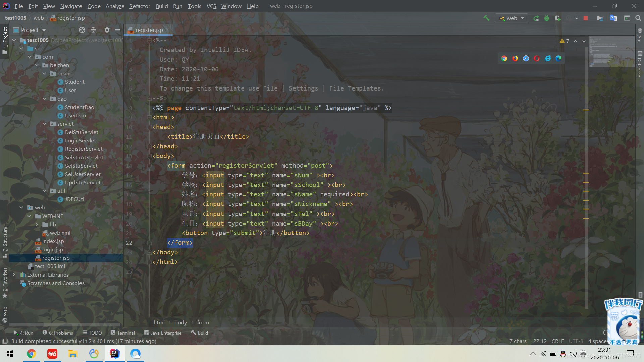Image resolution: width=644 pixels, height=362 pixels.
Task: Hide the Project tool window
Action: pos(118,30)
